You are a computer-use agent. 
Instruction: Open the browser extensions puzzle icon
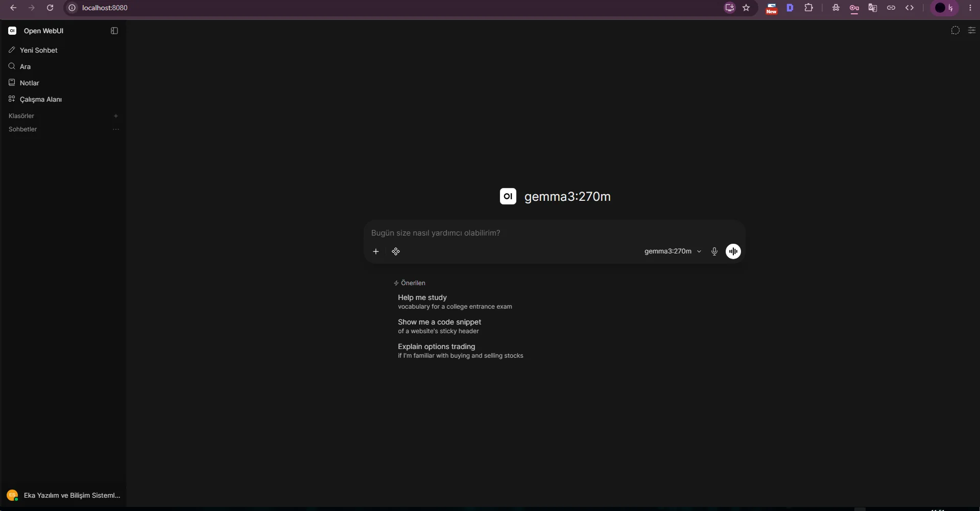point(809,8)
